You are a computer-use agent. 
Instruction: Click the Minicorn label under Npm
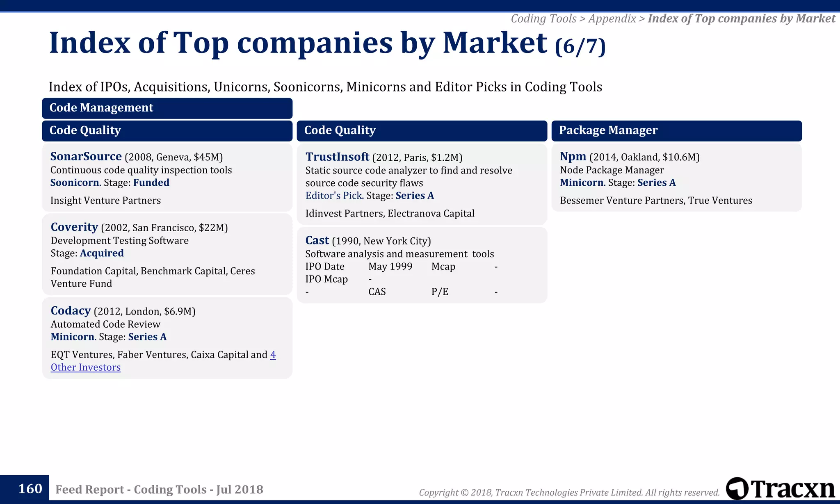pyautogui.click(x=582, y=182)
